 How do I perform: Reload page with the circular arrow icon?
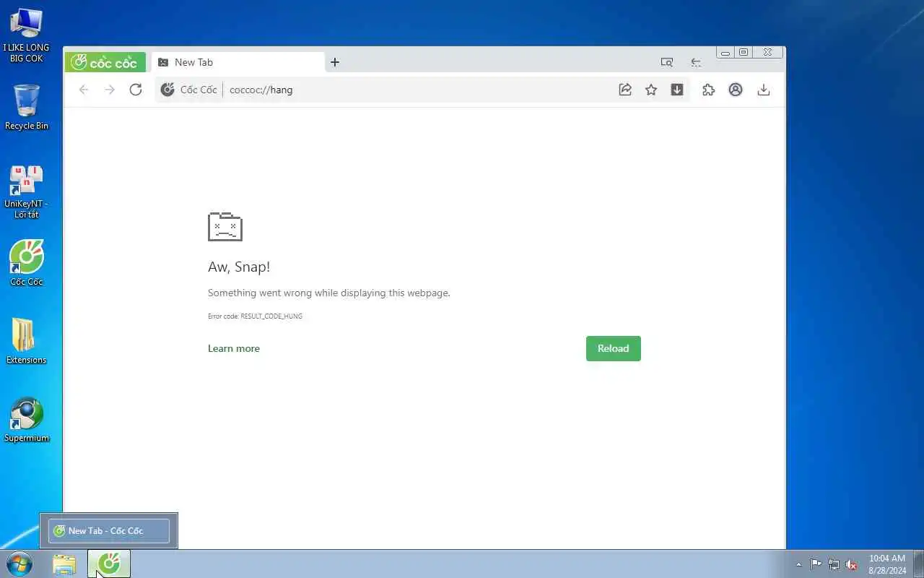pos(136,90)
